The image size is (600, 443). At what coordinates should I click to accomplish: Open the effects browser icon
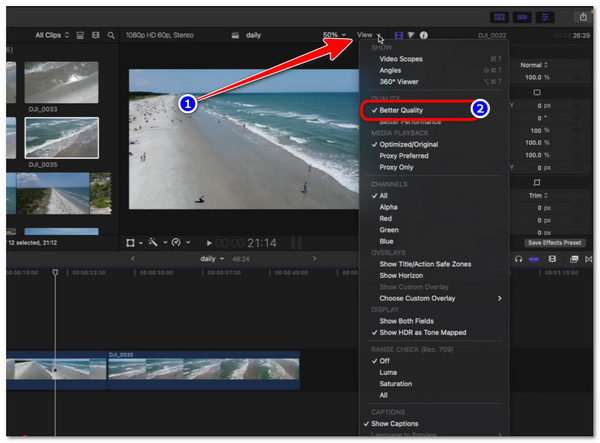[x=574, y=259]
